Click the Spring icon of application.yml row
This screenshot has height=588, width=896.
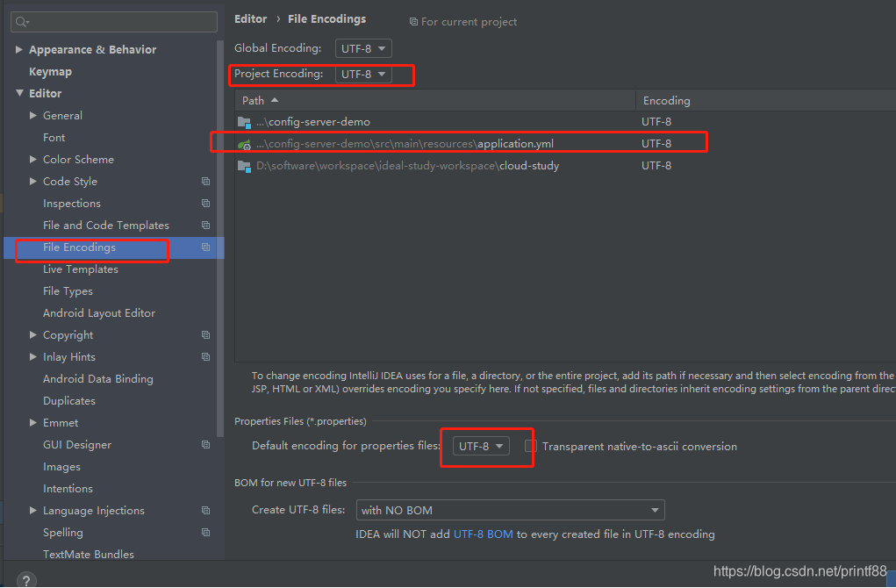click(245, 144)
